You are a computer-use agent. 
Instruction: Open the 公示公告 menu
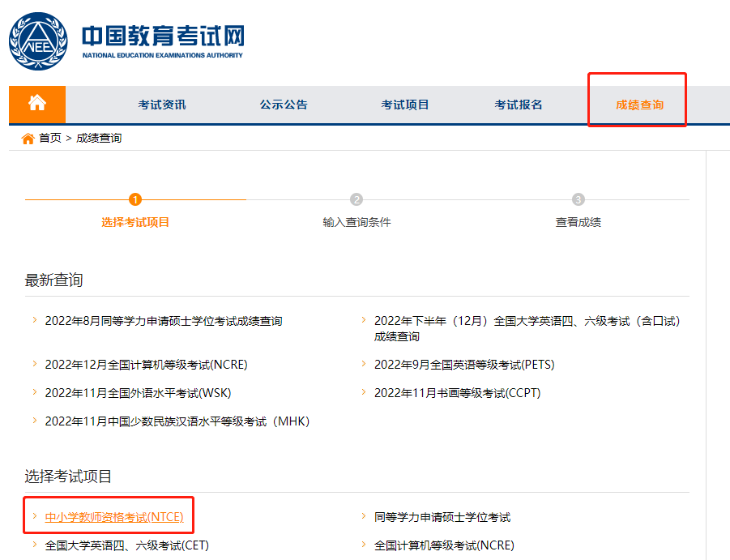coord(284,104)
